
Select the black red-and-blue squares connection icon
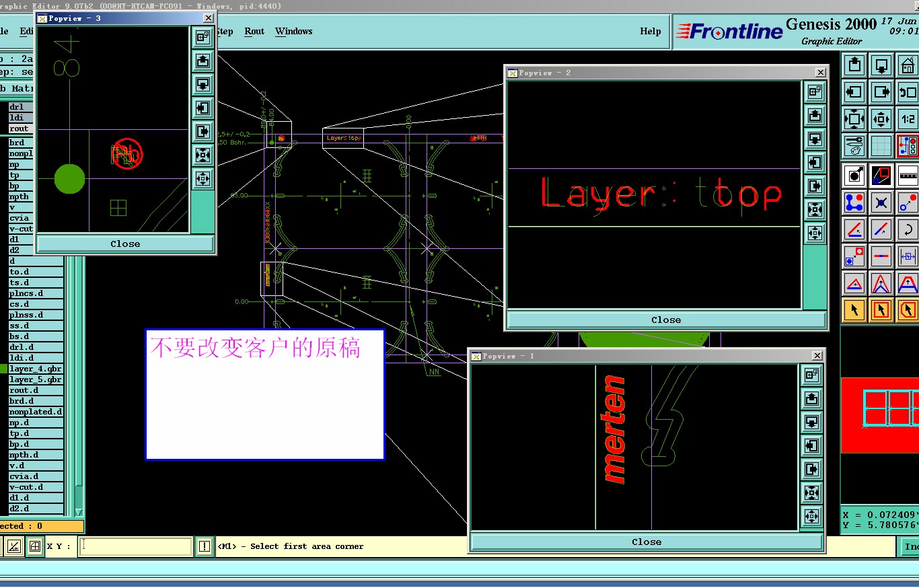coord(881,176)
